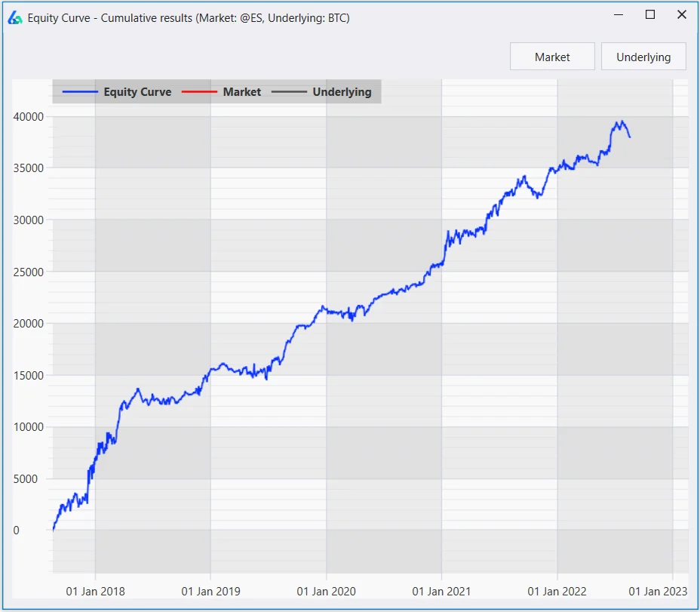Click the 01 Jan 2021 axis label

coord(441,592)
